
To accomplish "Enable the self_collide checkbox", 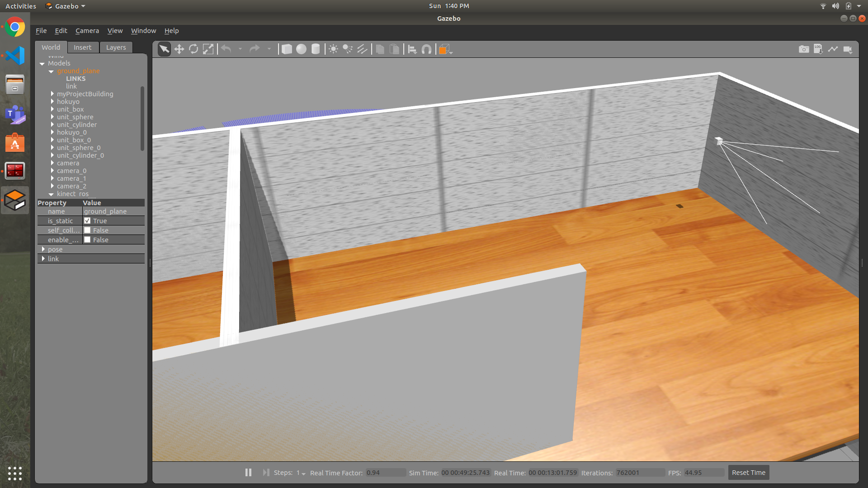I will click(87, 230).
